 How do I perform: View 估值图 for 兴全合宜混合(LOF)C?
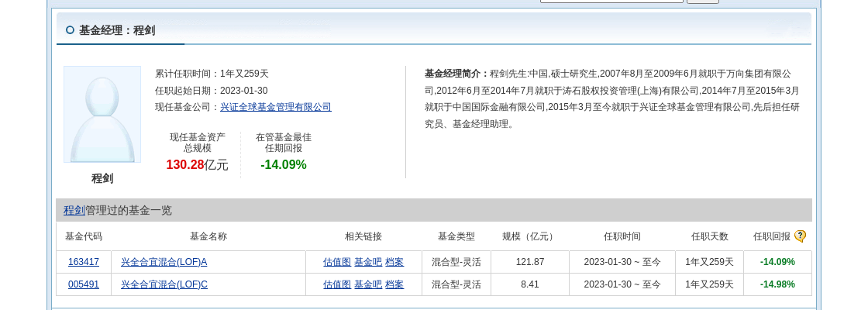pyautogui.click(x=336, y=284)
